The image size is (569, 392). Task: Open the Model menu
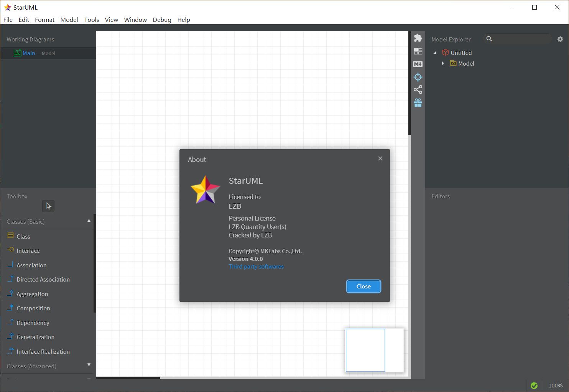(x=69, y=20)
